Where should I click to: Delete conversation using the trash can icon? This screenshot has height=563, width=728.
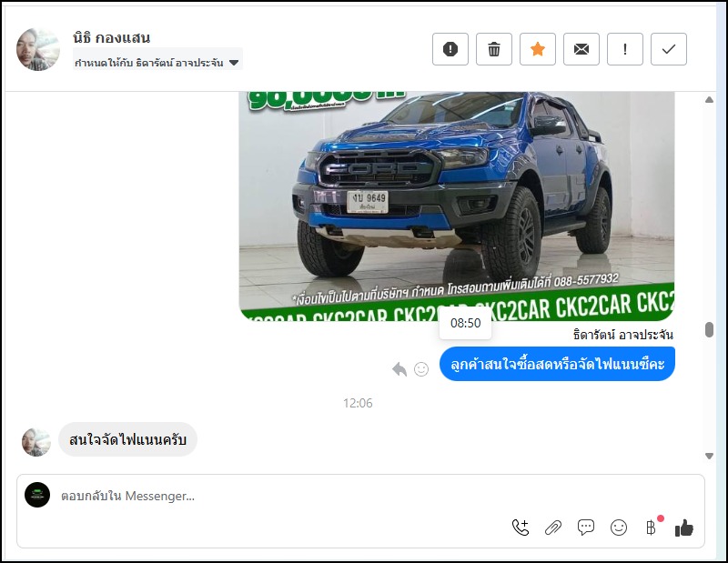(x=493, y=49)
